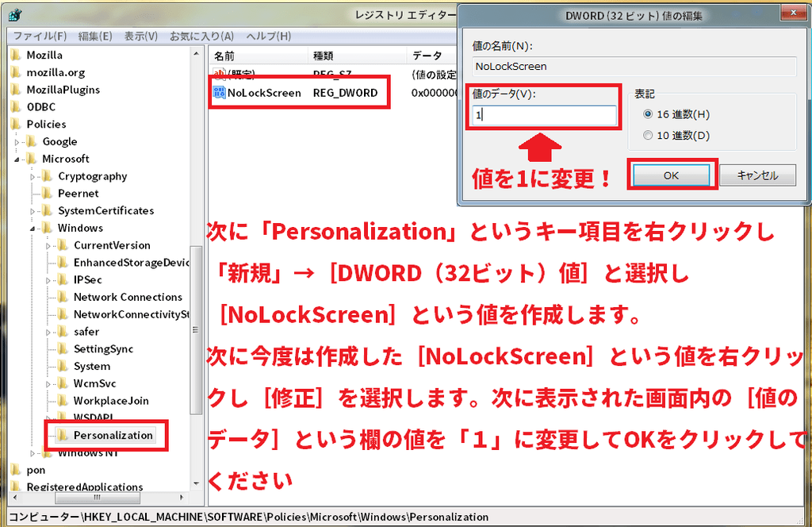The image size is (812, 527).
Task: Click the safer folder icon
Action: pyautogui.click(x=63, y=332)
